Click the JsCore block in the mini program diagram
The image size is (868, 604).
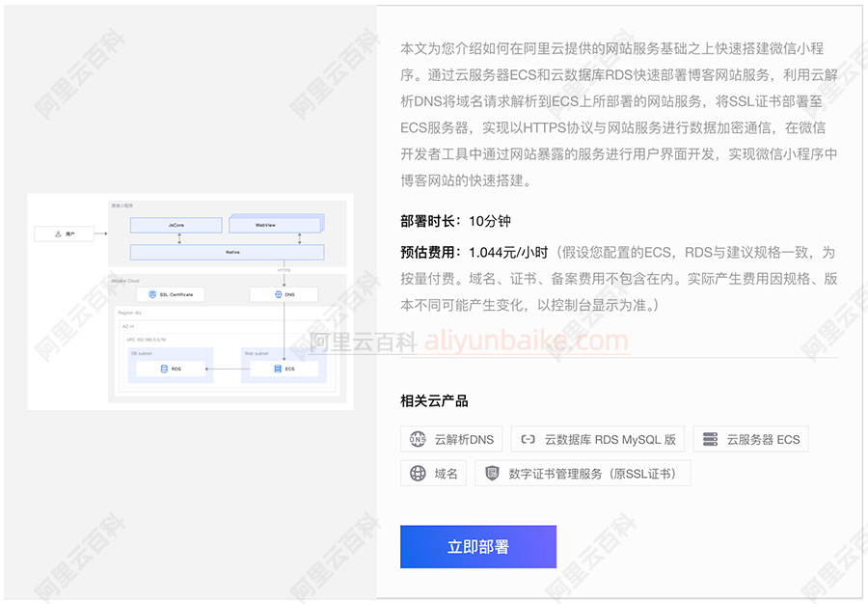(x=176, y=225)
